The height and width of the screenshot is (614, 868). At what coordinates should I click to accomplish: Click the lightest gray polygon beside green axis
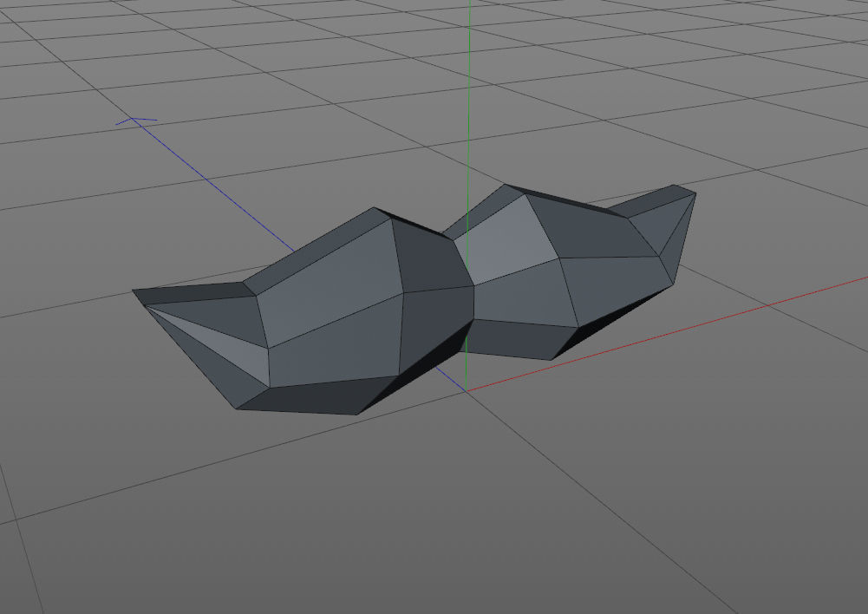click(506, 241)
